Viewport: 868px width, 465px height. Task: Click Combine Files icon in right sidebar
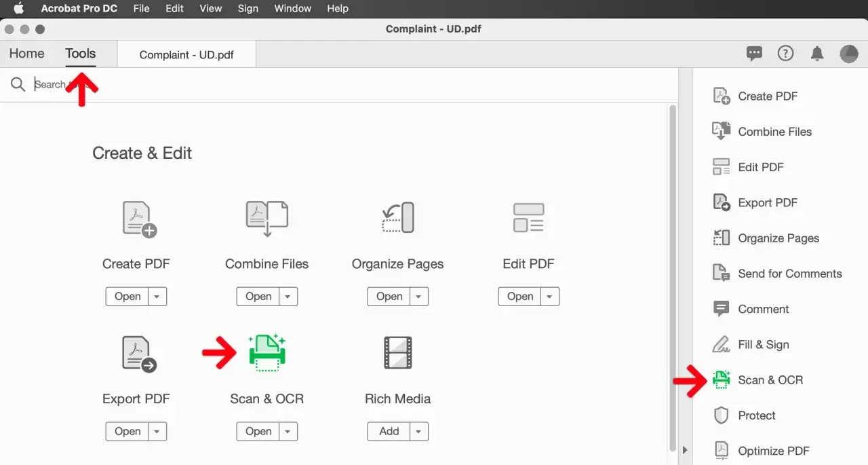[x=722, y=131]
